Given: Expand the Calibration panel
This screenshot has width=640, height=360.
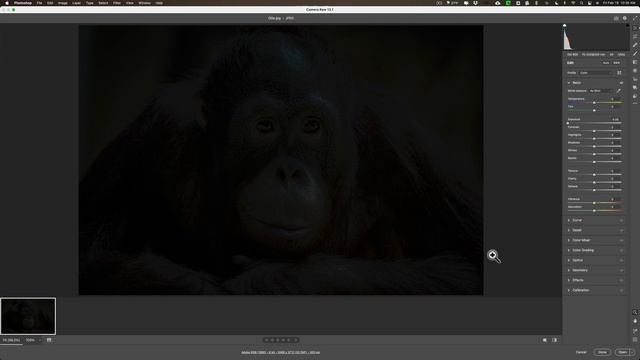Looking at the screenshot, I should [x=569, y=290].
